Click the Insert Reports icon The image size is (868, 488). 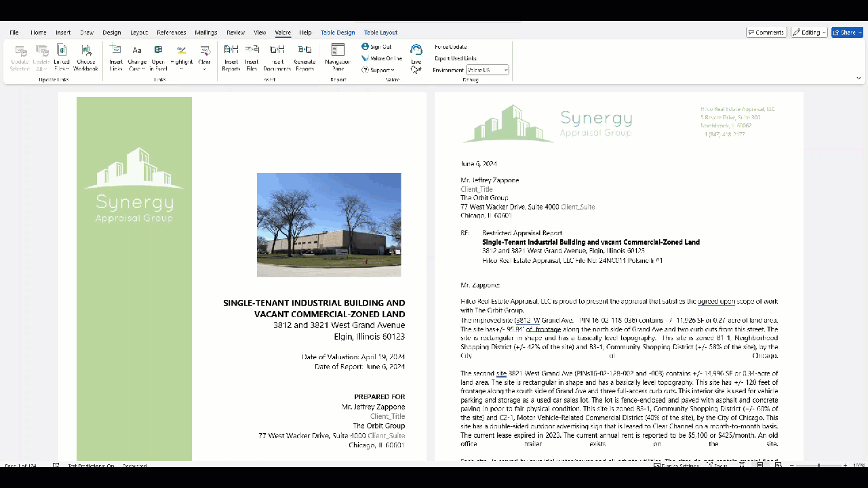click(x=231, y=52)
